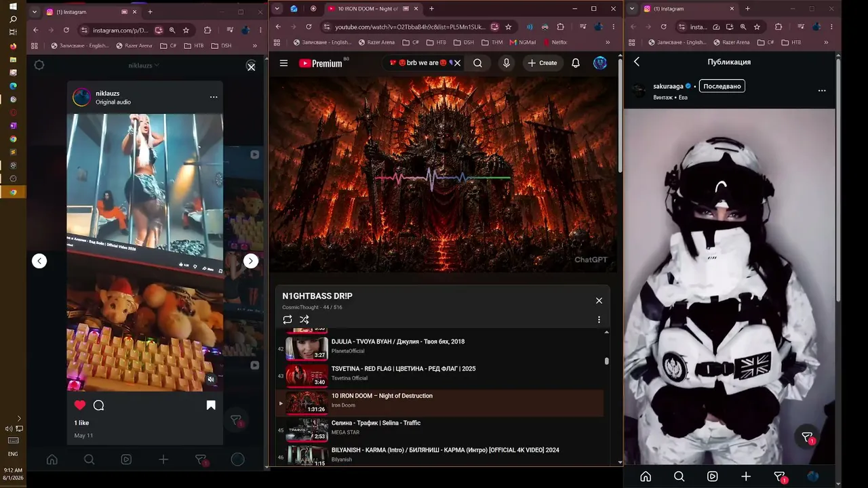The height and width of the screenshot is (488, 868).
Task: Open comments on the niklauzs post
Action: [x=99, y=405]
